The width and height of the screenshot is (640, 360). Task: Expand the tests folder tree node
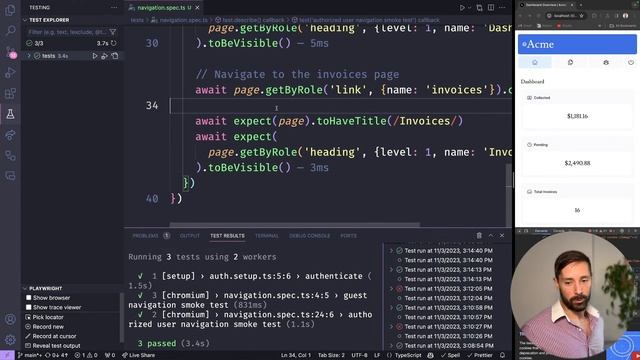click(29, 56)
